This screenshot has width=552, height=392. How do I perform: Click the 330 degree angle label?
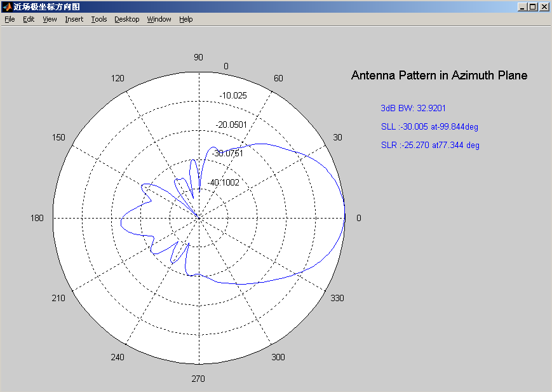(x=337, y=299)
